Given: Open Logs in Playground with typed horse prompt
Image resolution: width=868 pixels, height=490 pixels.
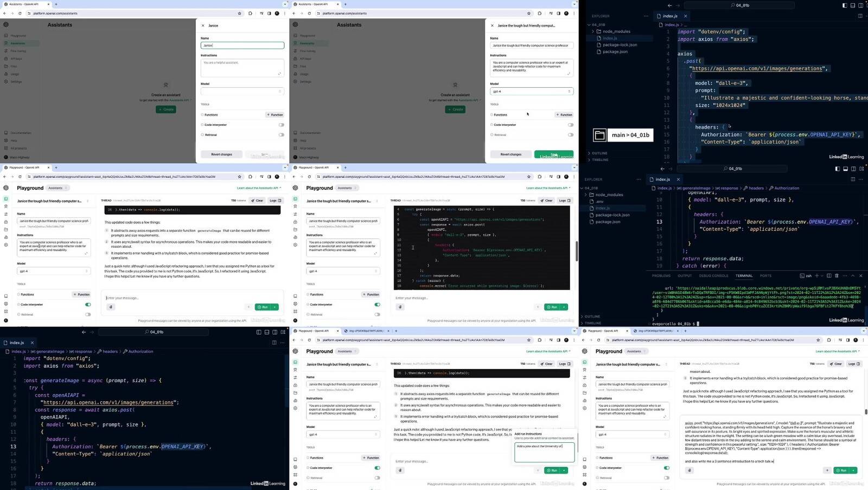Looking at the screenshot, I should click(x=853, y=364).
